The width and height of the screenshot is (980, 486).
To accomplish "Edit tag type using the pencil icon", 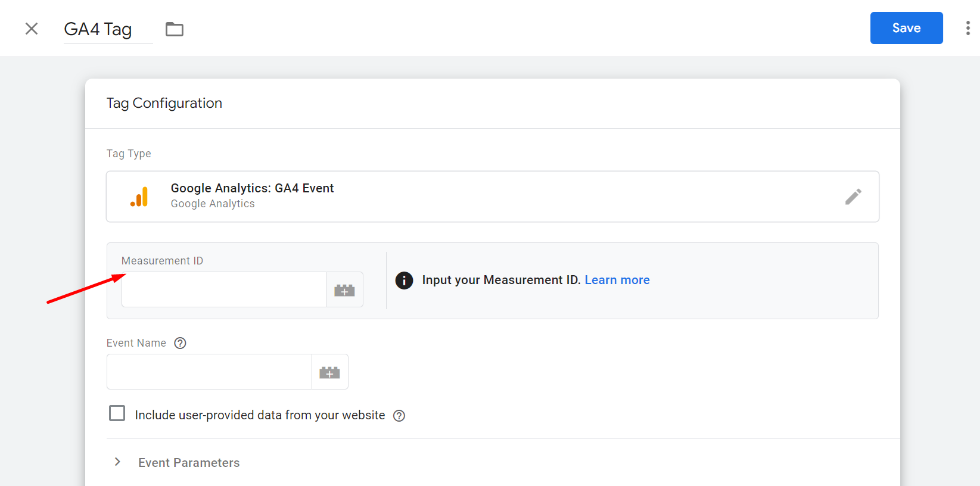I will tap(853, 197).
